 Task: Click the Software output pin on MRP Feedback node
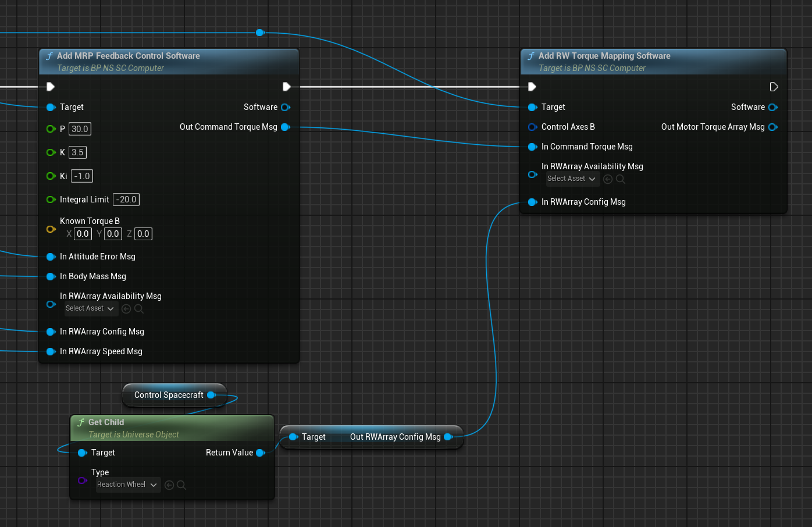tap(285, 107)
